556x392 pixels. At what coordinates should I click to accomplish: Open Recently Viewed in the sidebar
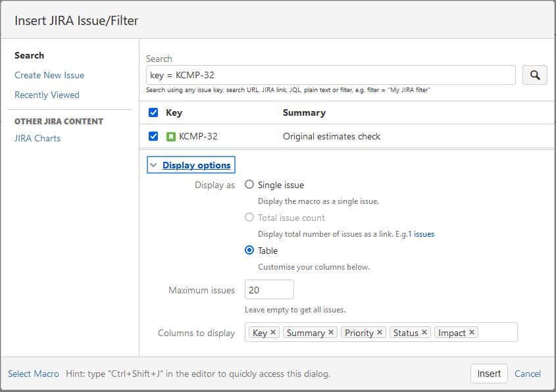coord(47,95)
